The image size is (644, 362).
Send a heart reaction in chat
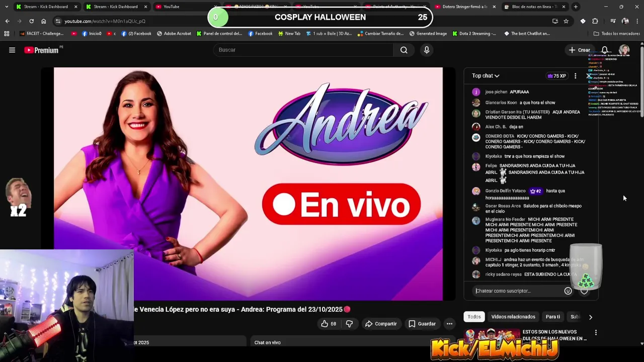point(584,291)
